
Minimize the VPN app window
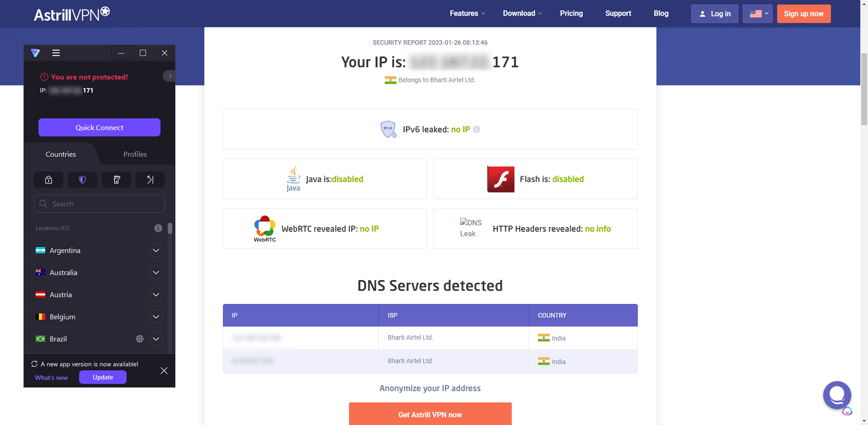121,53
